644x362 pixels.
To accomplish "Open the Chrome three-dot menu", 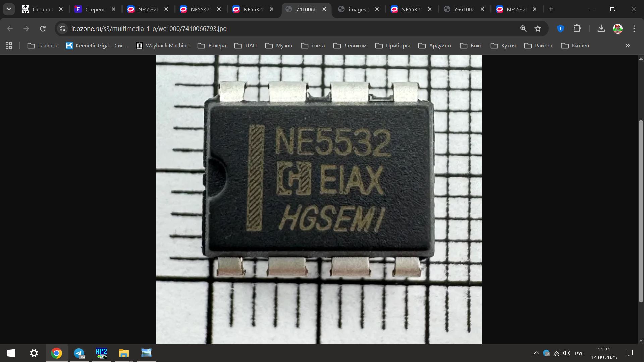I will tap(634, 29).
